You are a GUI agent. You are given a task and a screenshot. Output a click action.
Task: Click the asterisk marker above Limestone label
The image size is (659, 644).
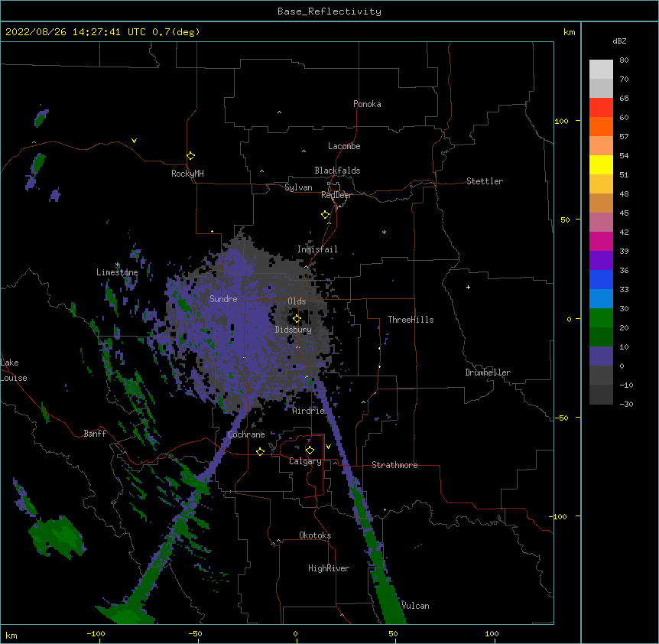[x=117, y=265]
